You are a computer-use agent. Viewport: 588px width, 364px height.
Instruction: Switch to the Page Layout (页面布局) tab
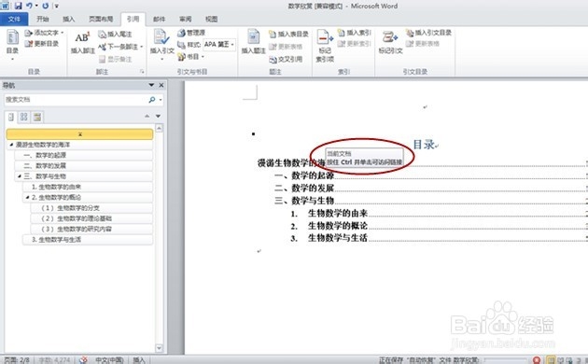pyautogui.click(x=101, y=19)
